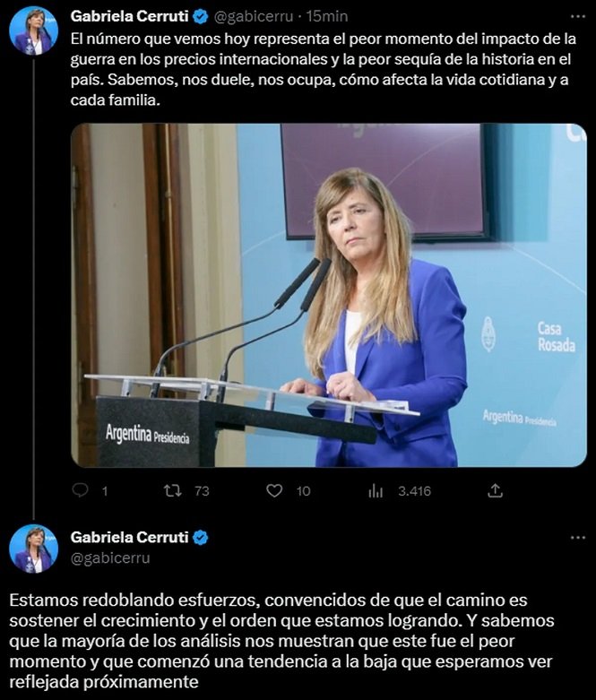Screen dimensions: 596x700
Task: Open the @gabicerru handle in first tweet
Action: (x=253, y=17)
